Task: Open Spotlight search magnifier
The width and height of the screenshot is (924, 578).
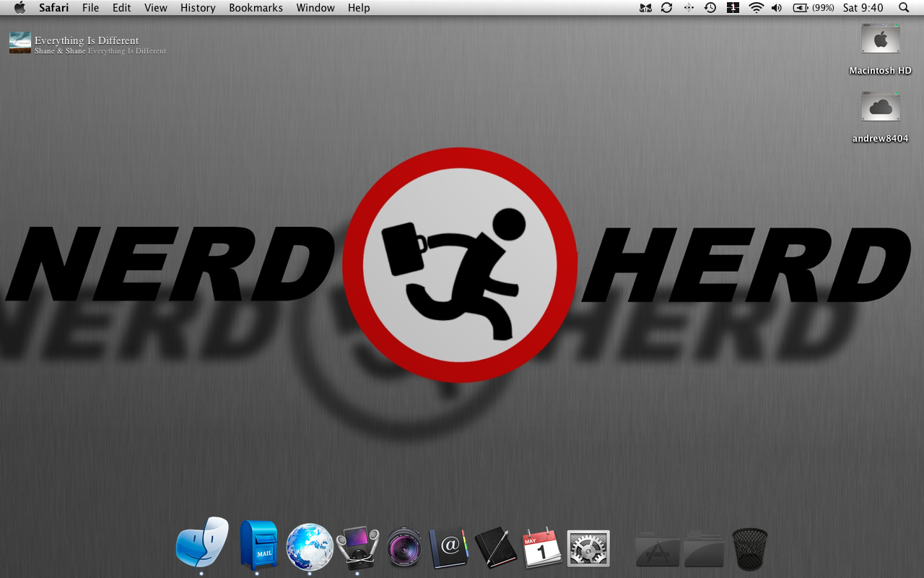Action: coord(904,8)
